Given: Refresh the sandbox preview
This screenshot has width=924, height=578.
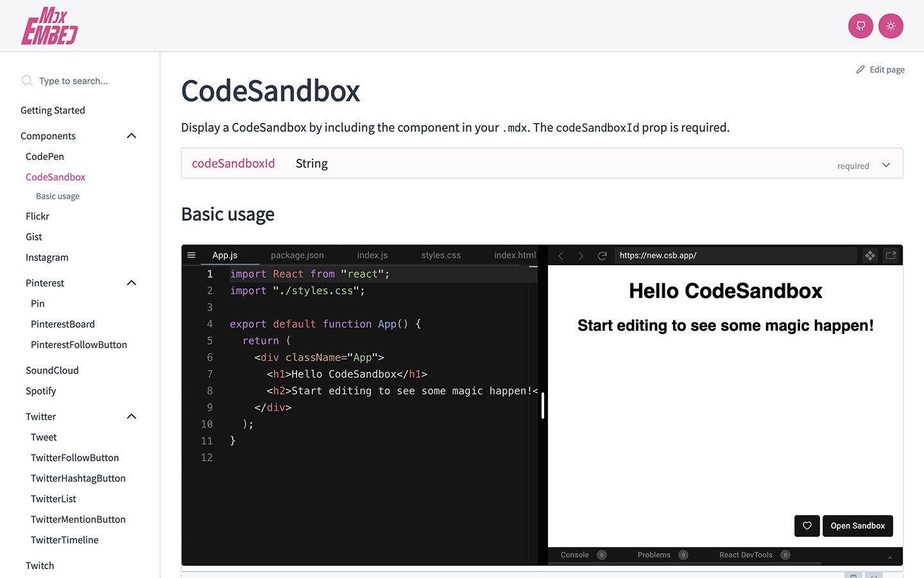Looking at the screenshot, I should pos(602,256).
